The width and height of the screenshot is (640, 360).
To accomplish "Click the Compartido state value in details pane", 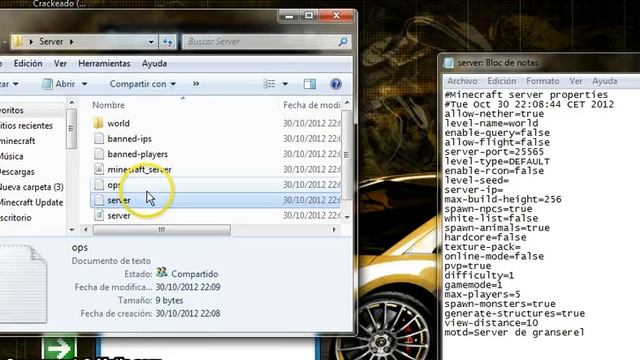I will click(x=195, y=274).
